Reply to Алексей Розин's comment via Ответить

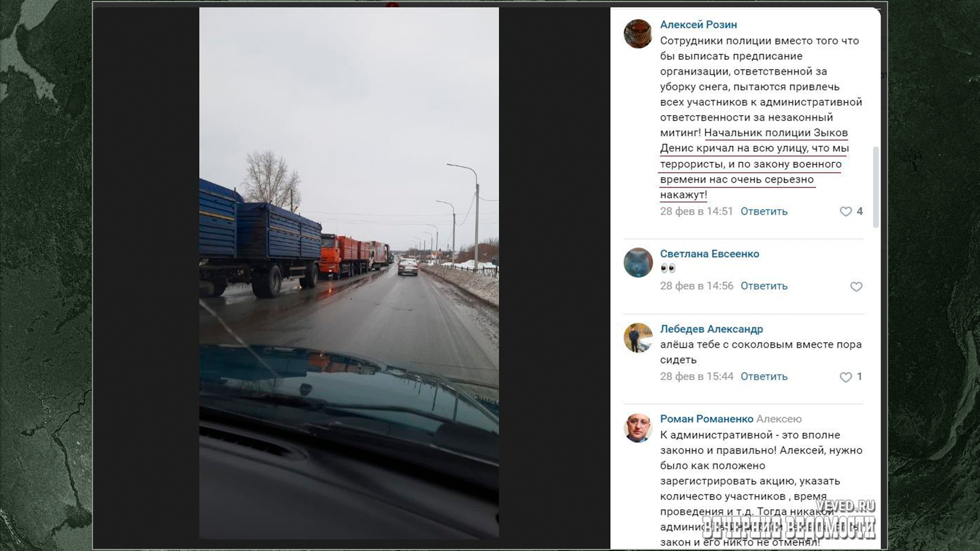click(764, 211)
